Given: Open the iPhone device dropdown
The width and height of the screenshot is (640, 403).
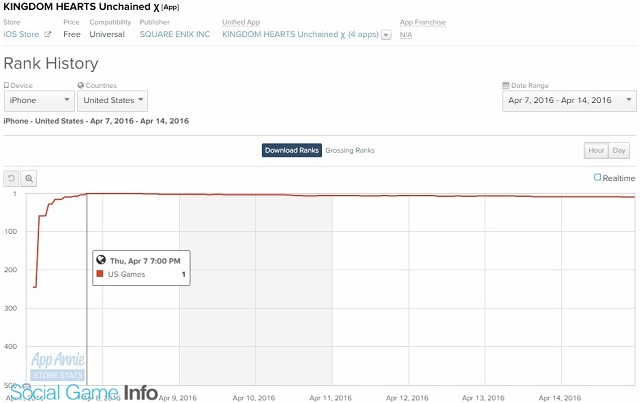Looking at the screenshot, I should 38,101.
